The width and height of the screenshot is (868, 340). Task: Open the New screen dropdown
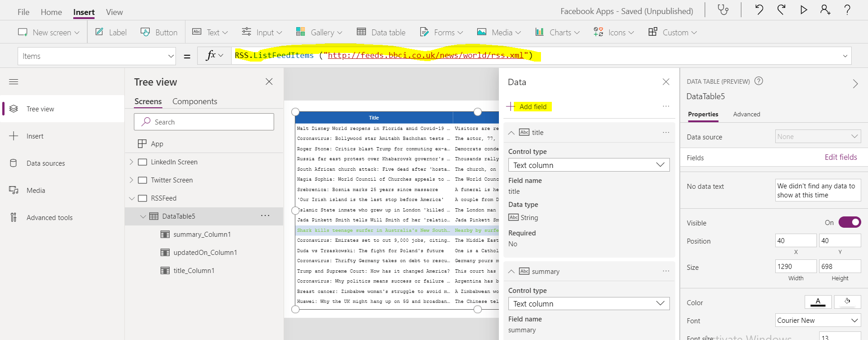48,32
